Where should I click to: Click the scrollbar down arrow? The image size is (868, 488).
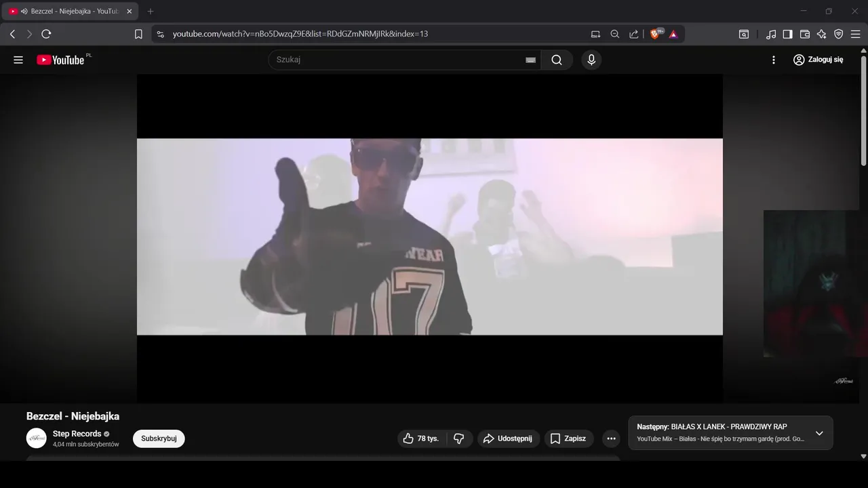tap(863, 457)
